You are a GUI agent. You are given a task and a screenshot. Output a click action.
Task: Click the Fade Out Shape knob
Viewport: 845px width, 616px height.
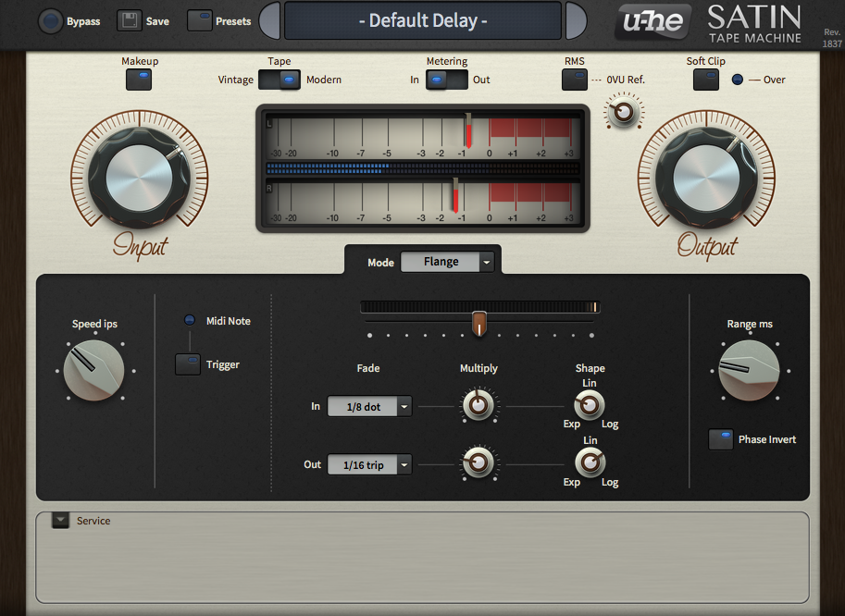(x=590, y=462)
